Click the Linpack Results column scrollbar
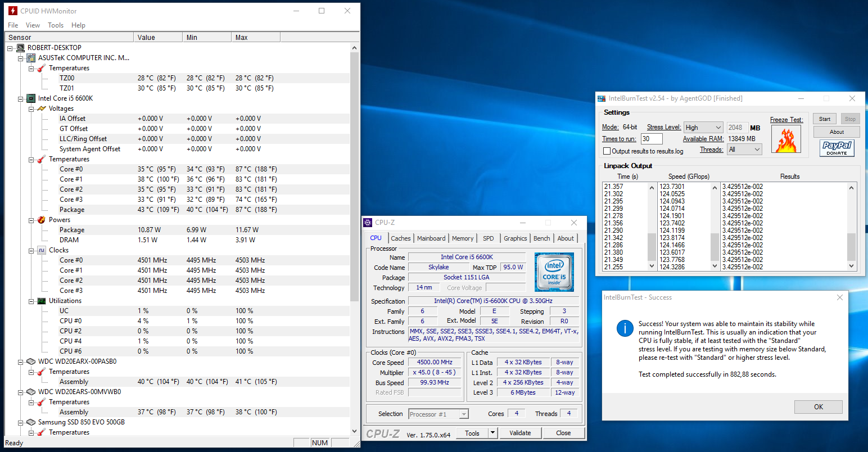The height and width of the screenshot is (452, 868). [851, 227]
